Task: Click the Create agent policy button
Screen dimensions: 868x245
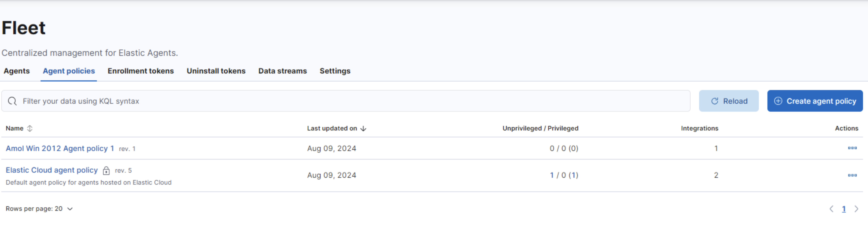Action: (815, 101)
